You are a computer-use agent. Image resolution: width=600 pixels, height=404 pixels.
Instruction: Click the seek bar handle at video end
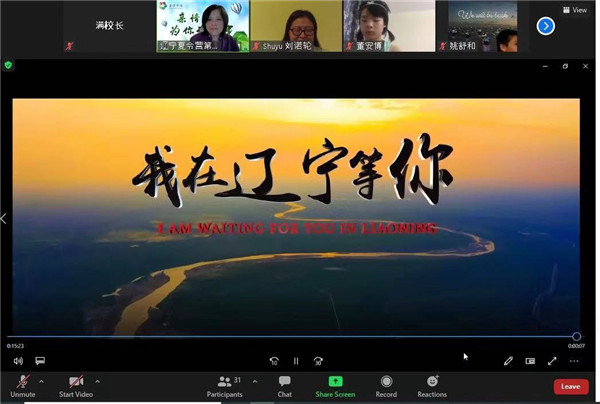[x=577, y=336]
